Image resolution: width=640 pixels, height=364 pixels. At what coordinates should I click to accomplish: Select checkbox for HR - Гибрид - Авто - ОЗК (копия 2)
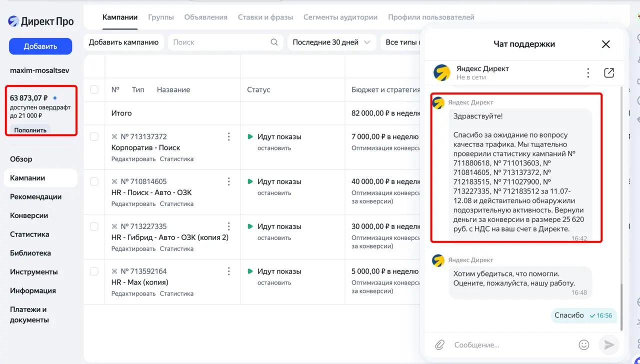pyautogui.click(x=94, y=226)
